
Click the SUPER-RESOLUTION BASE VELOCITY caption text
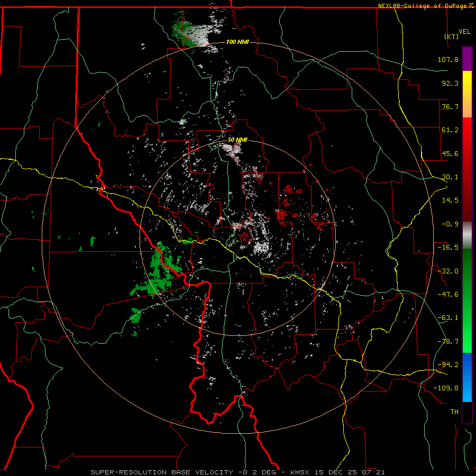point(162,472)
